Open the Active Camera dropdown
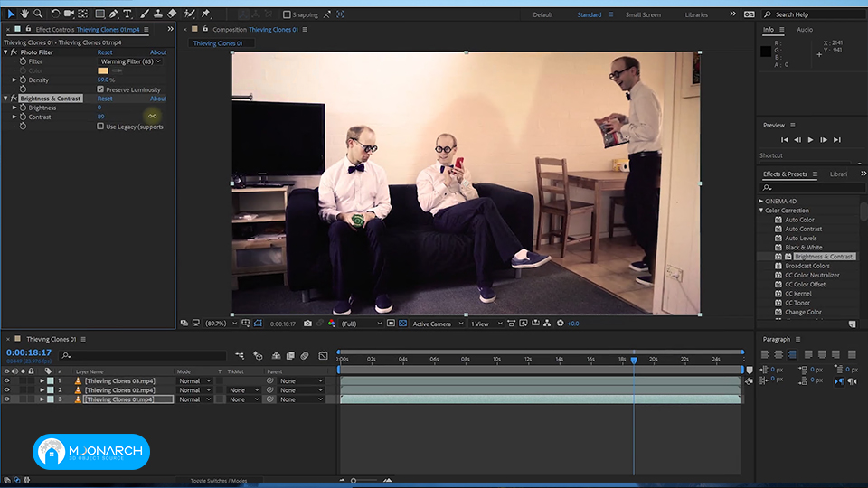 pyautogui.click(x=438, y=324)
